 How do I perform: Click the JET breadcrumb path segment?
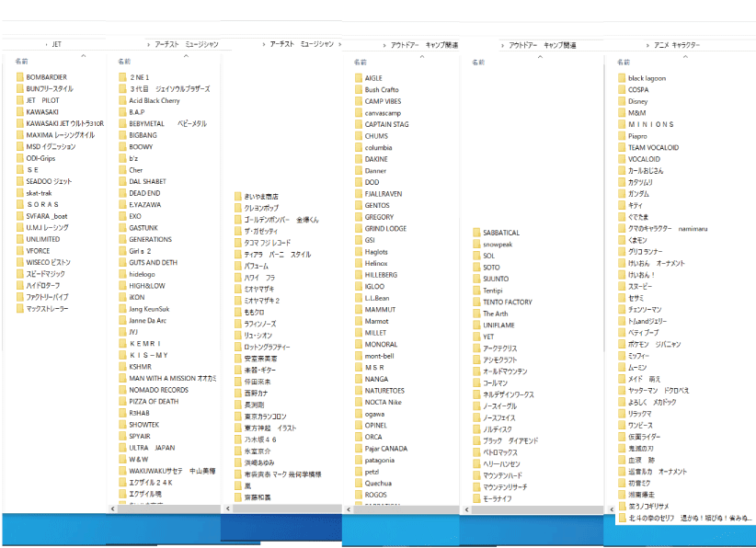pyautogui.click(x=56, y=44)
